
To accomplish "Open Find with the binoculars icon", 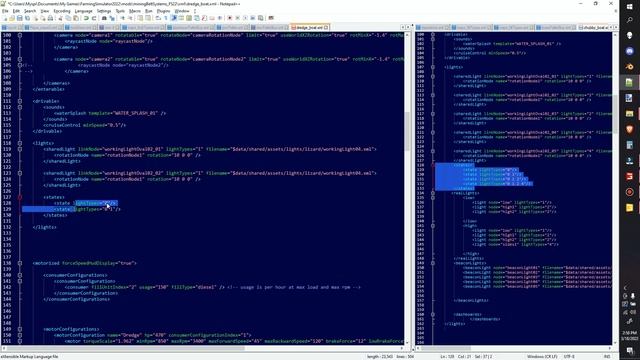I will click(104, 18).
